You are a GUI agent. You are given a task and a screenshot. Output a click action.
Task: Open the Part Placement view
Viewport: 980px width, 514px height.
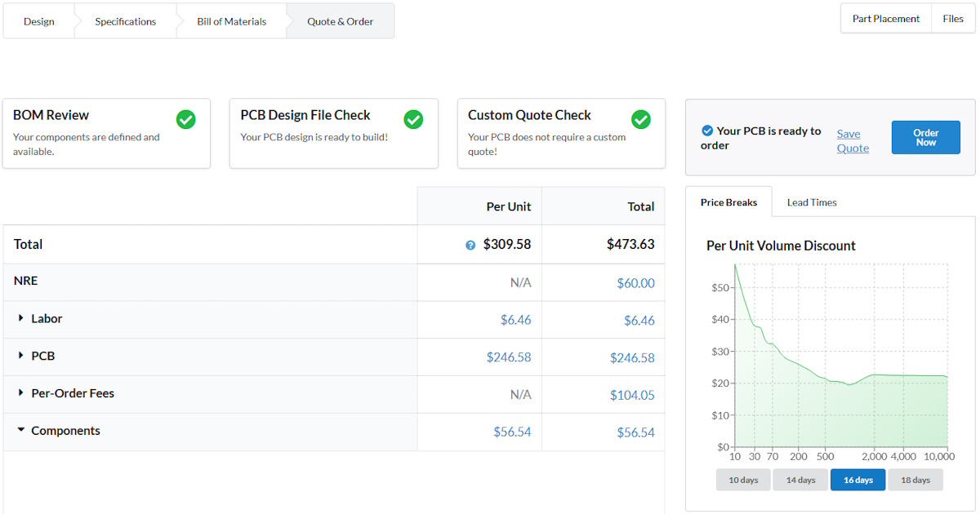pos(885,19)
